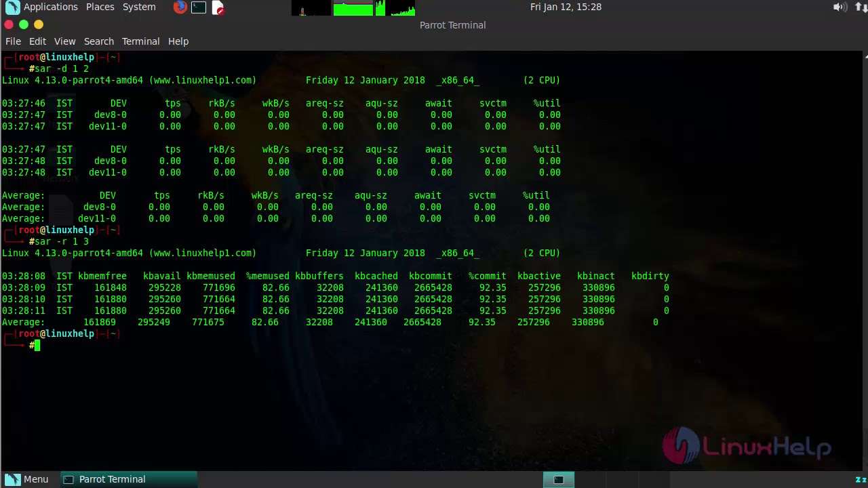Click the 'kbmemfree' column header
868x488 pixels.
[102, 276]
